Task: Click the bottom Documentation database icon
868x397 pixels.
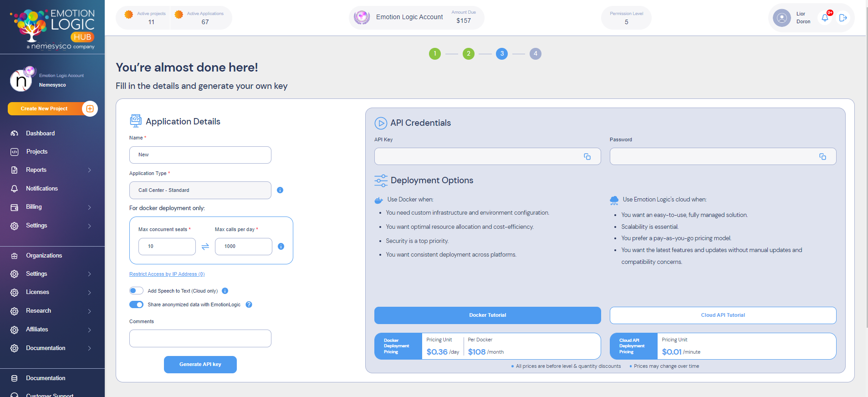Action: click(15, 378)
